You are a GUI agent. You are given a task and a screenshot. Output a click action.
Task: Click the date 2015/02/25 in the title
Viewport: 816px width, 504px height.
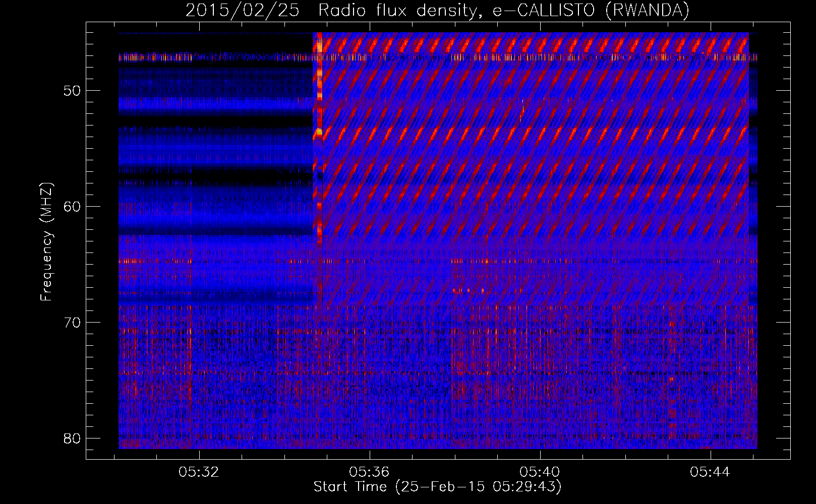click(242, 10)
